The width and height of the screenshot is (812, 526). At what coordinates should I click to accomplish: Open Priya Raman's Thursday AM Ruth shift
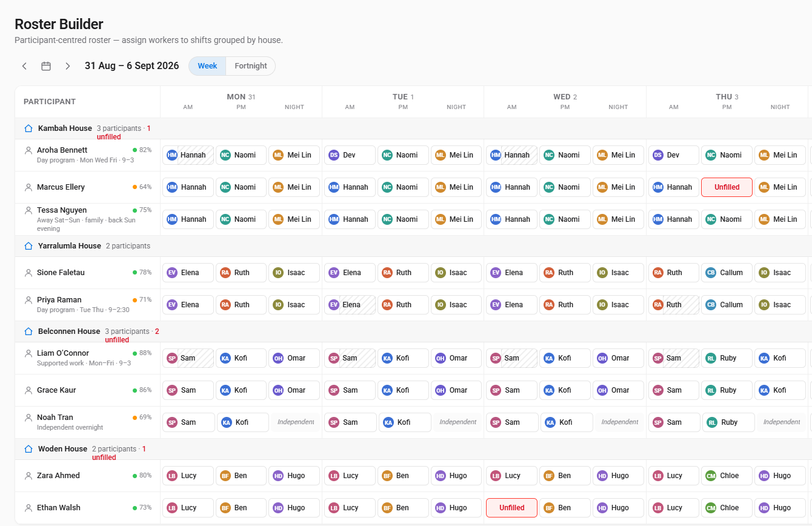pos(673,305)
